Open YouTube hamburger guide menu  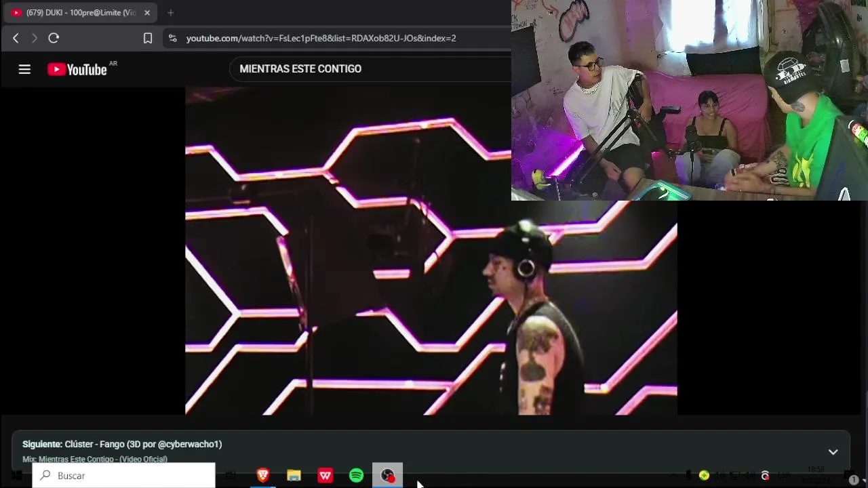pos(24,69)
